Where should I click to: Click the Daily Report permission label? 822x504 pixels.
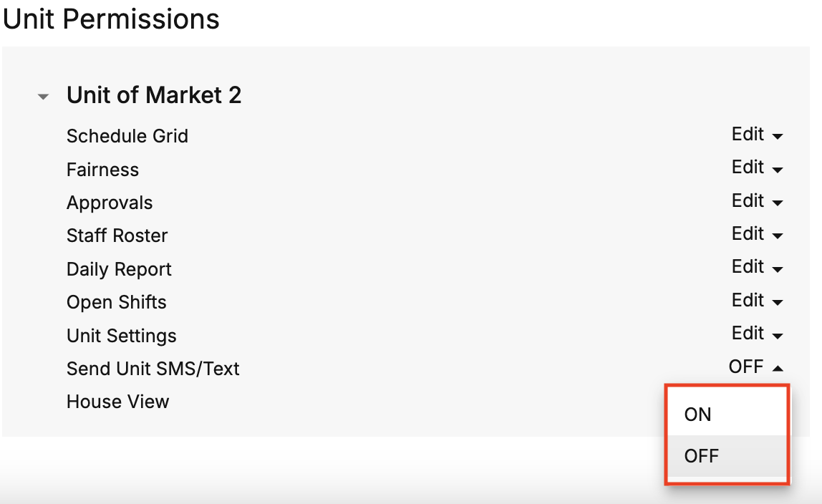[119, 269]
